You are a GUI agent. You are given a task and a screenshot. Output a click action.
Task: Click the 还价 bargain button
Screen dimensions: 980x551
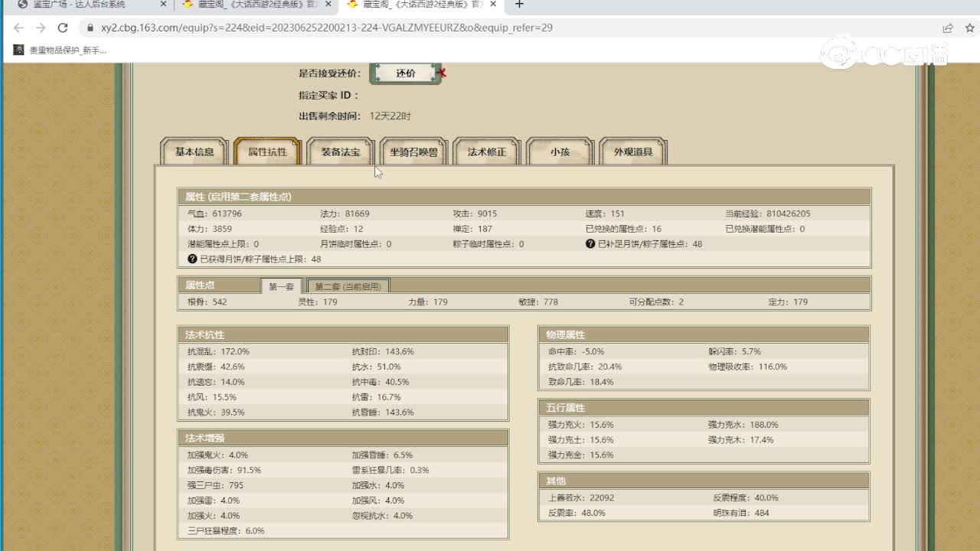tap(405, 73)
